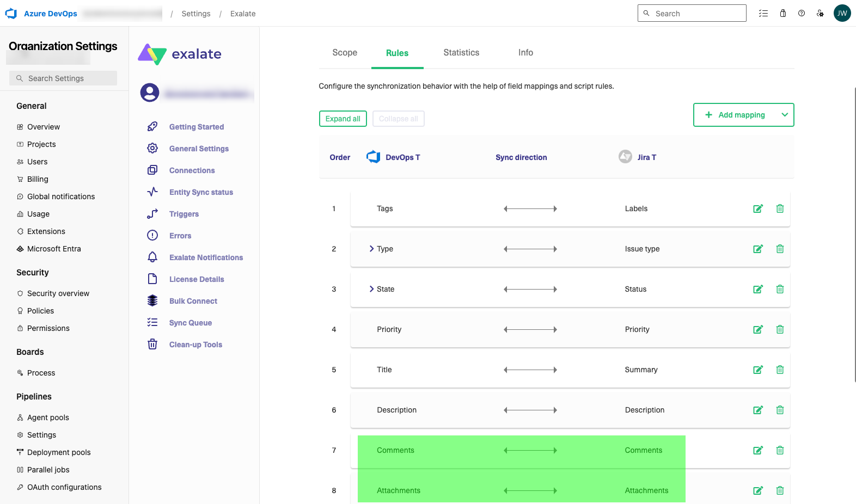Edit the Tags to Labels mapping
Image resolution: width=856 pixels, height=504 pixels.
pyautogui.click(x=758, y=208)
